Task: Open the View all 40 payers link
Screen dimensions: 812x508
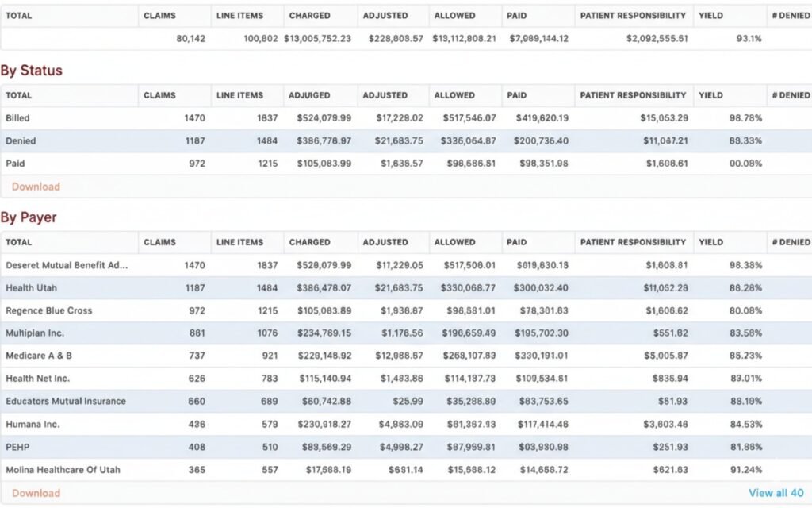Action: (776, 493)
